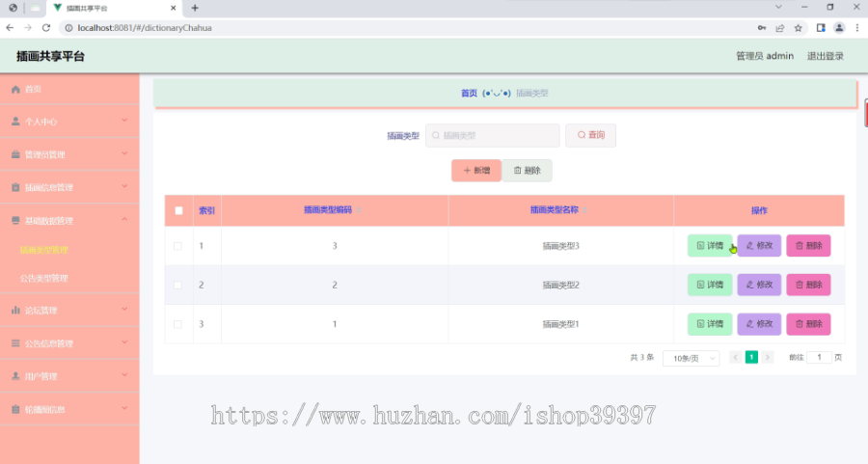Check the row with 插画类型2
The width and height of the screenshot is (868, 464).
pos(177,286)
